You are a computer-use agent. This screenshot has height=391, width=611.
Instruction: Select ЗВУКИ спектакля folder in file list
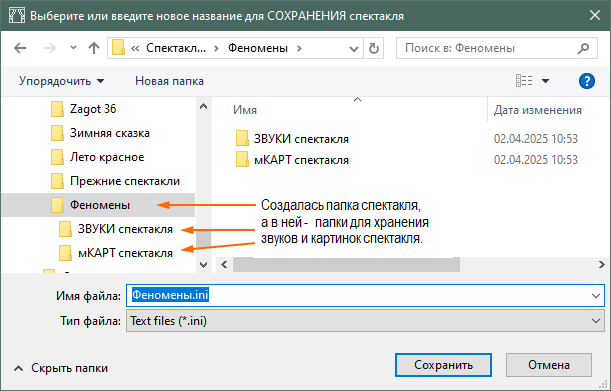point(301,139)
